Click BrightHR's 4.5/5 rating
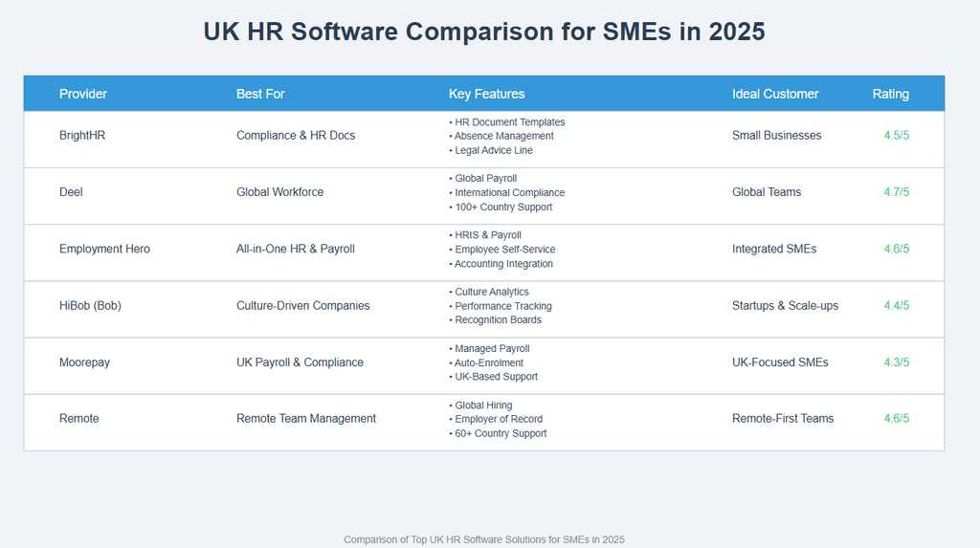This screenshot has height=548, width=980. [896, 136]
